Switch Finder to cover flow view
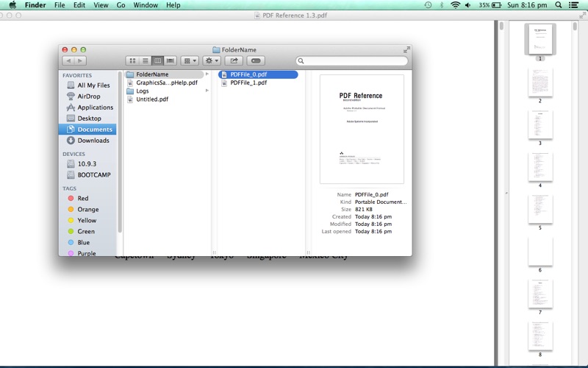Screen dimensions: 588x368 point(171,61)
